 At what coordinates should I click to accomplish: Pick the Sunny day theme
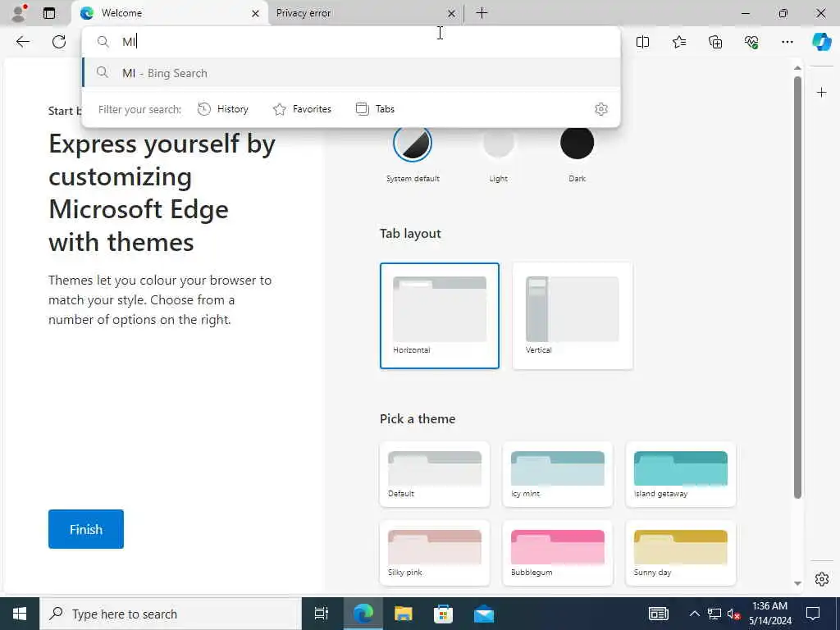click(x=680, y=553)
